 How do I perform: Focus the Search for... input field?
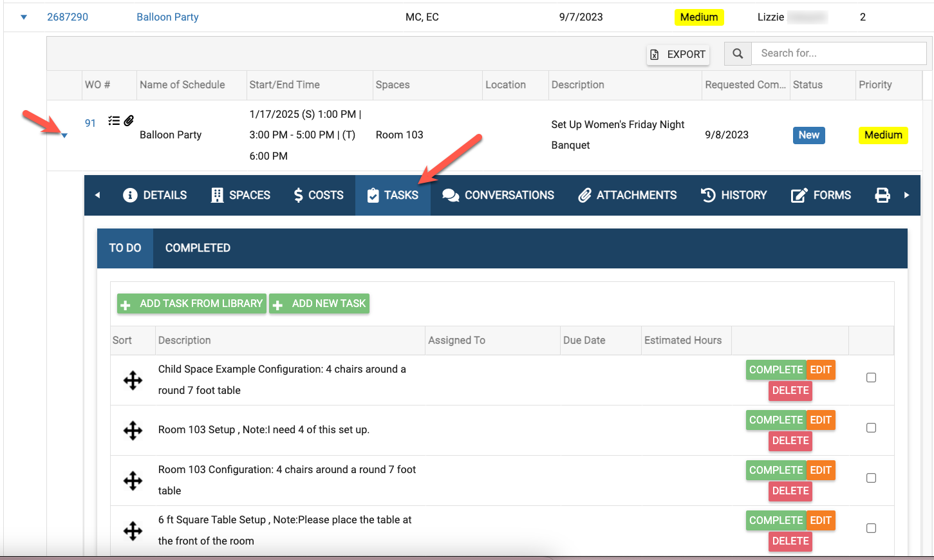coord(839,53)
